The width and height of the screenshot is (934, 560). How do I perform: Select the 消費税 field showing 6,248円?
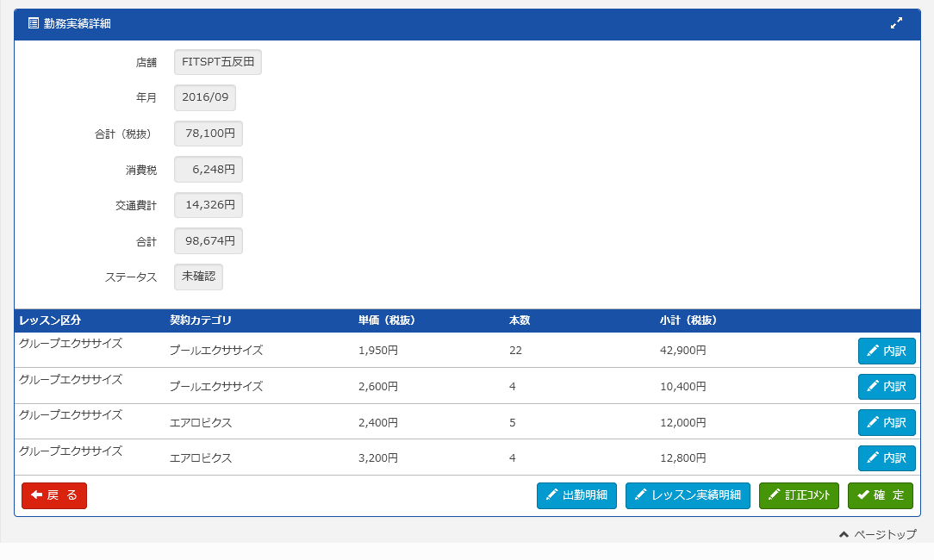point(209,170)
